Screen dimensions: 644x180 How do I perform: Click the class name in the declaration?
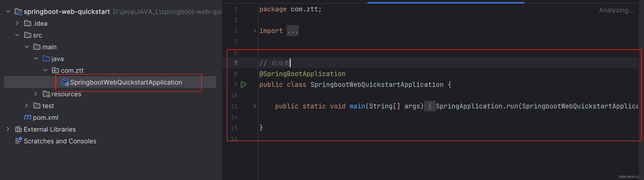(377, 85)
